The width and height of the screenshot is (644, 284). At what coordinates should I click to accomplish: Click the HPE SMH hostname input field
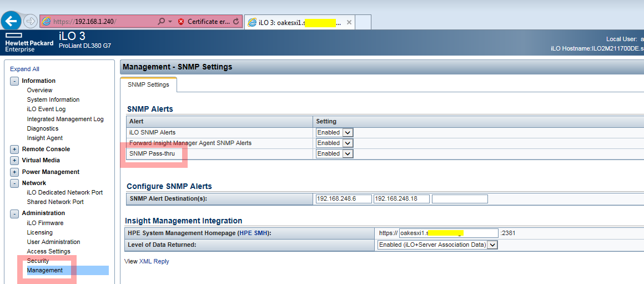(x=449, y=233)
